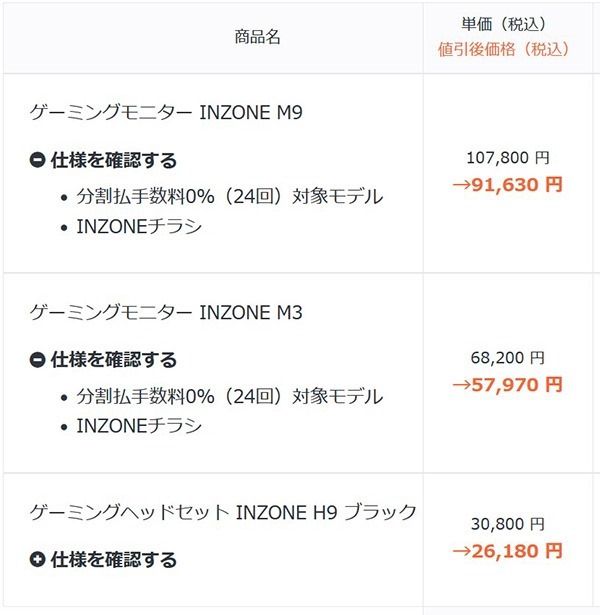600x615 pixels.
Task: Click M3 bullet 分割払手数料0%（24回）対象モデル
Action: pos(230,396)
